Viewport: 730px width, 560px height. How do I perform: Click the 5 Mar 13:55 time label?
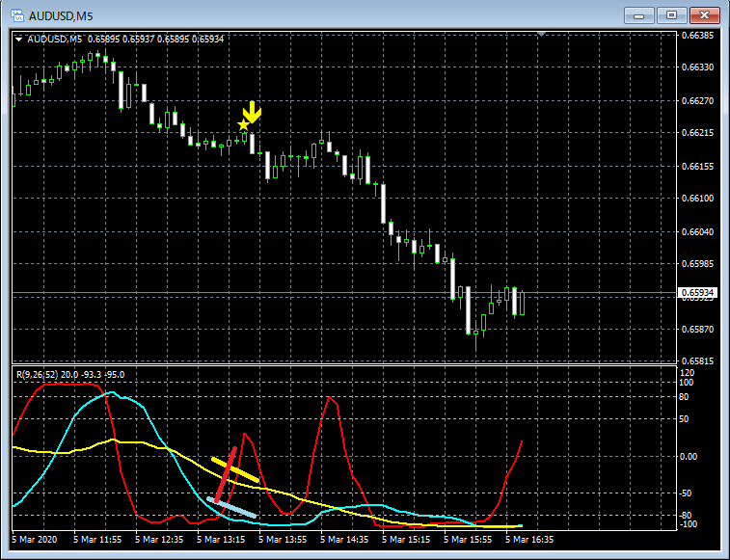(x=283, y=540)
